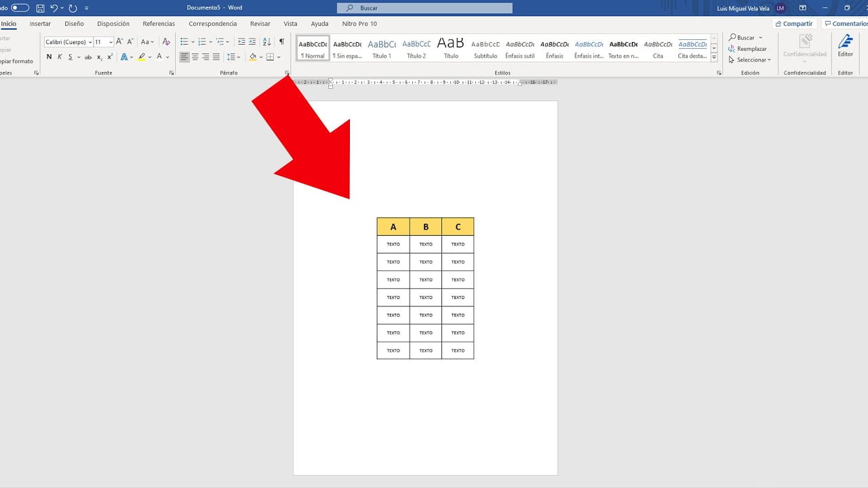
Task: Select table header cell A
Action: (393, 227)
